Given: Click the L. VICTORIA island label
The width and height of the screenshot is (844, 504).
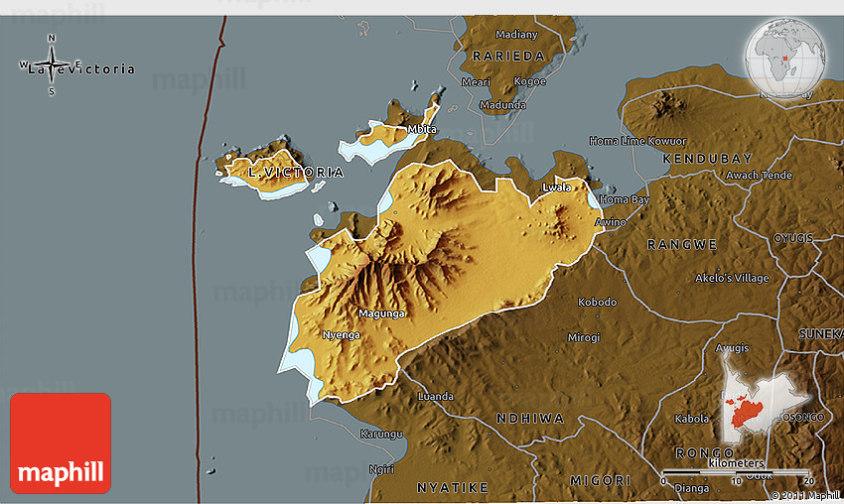Looking at the screenshot, I should 296,173.
